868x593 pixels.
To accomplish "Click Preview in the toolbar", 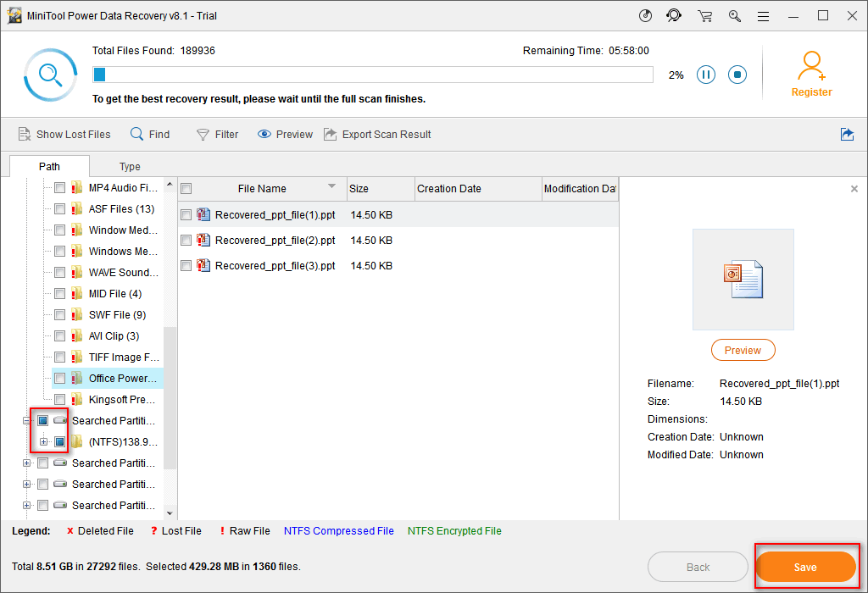I will 285,135.
